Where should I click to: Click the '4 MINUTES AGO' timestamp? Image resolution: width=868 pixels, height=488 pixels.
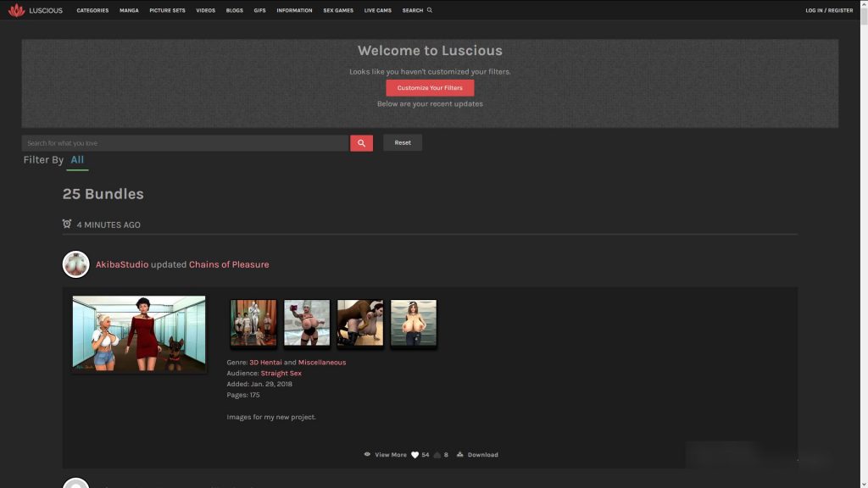pyautogui.click(x=108, y=225)
